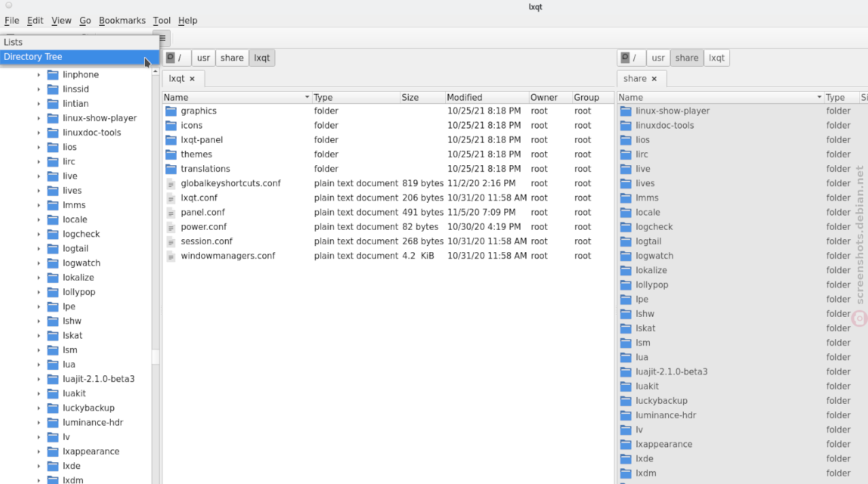The image size is (868, 484).
Task: Click the panel.conf document icon
Action: pyautogui.click(x=171, y=212)
